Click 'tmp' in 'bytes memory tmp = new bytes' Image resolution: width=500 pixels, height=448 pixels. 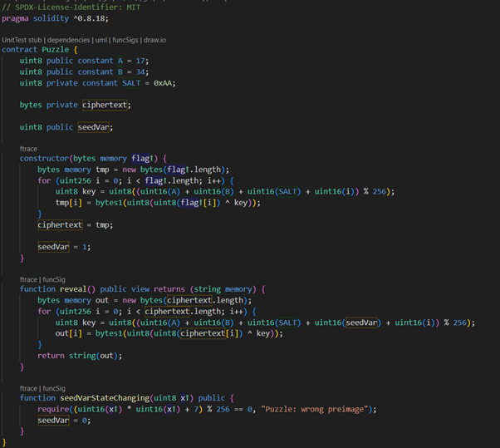point(102,170)
